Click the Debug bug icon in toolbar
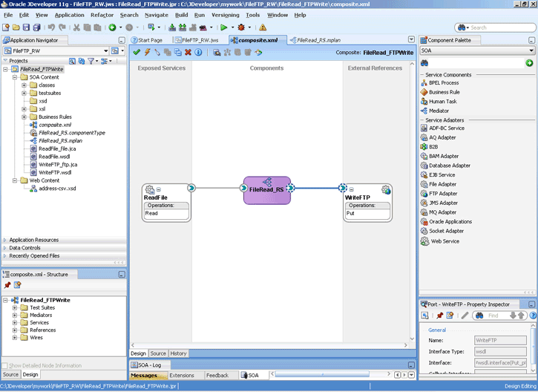This screenshot has width=538, height=392. (x=241, y=27)
